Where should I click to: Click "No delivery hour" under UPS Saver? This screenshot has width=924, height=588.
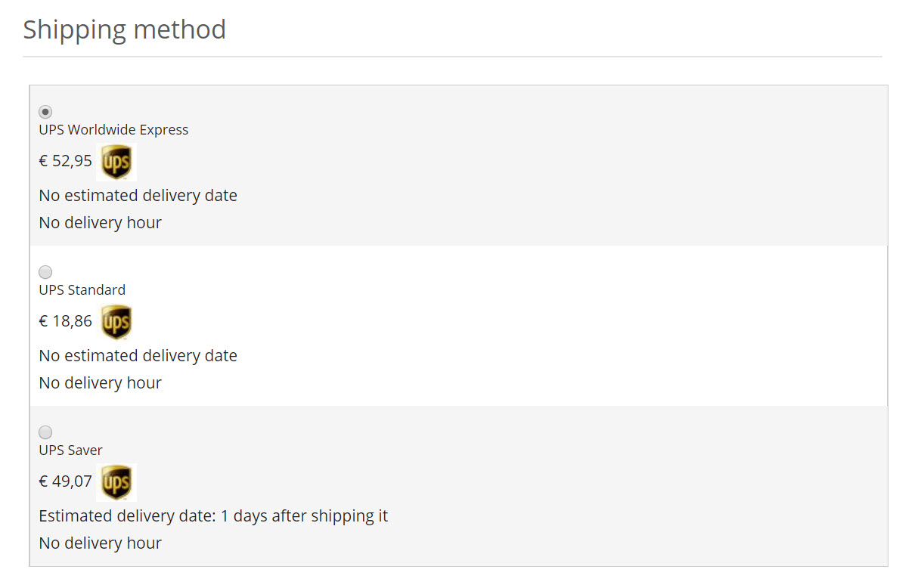pos(100,543)
